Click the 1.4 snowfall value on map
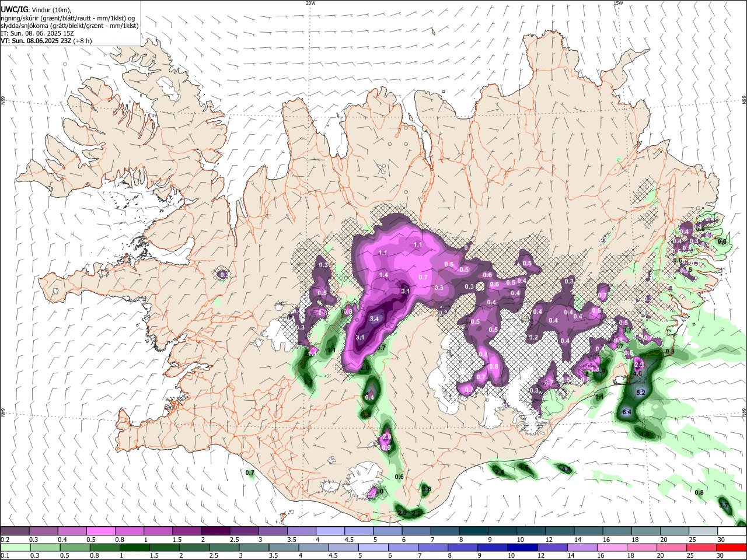Screen dimensions: 747x560 tap(383, 275)
